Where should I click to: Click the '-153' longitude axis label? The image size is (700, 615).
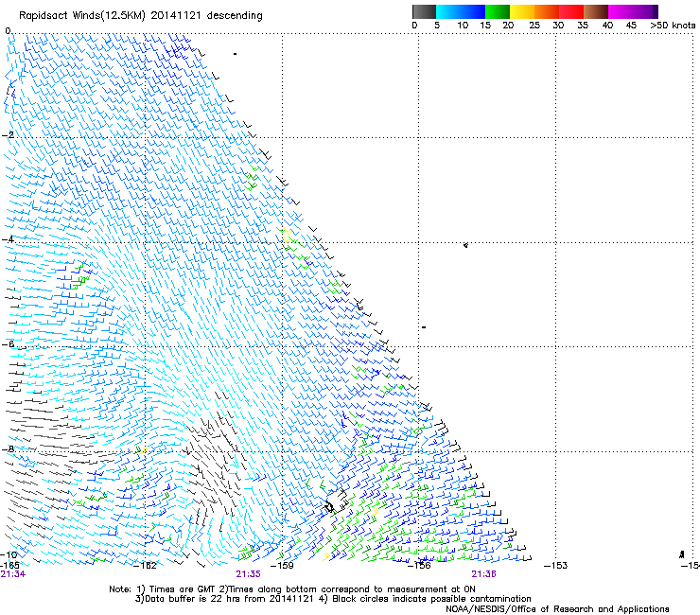tap(555, 566)
